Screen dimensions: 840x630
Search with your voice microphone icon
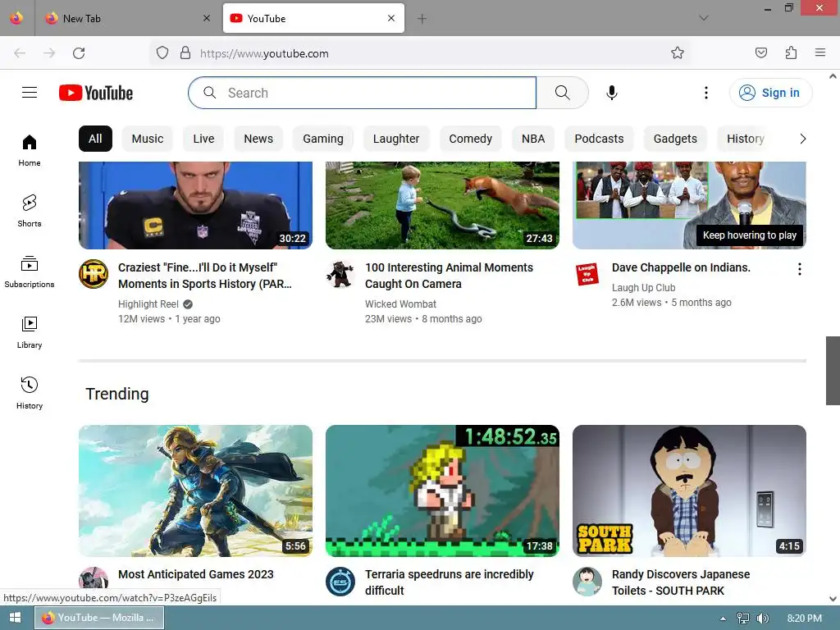612,93
